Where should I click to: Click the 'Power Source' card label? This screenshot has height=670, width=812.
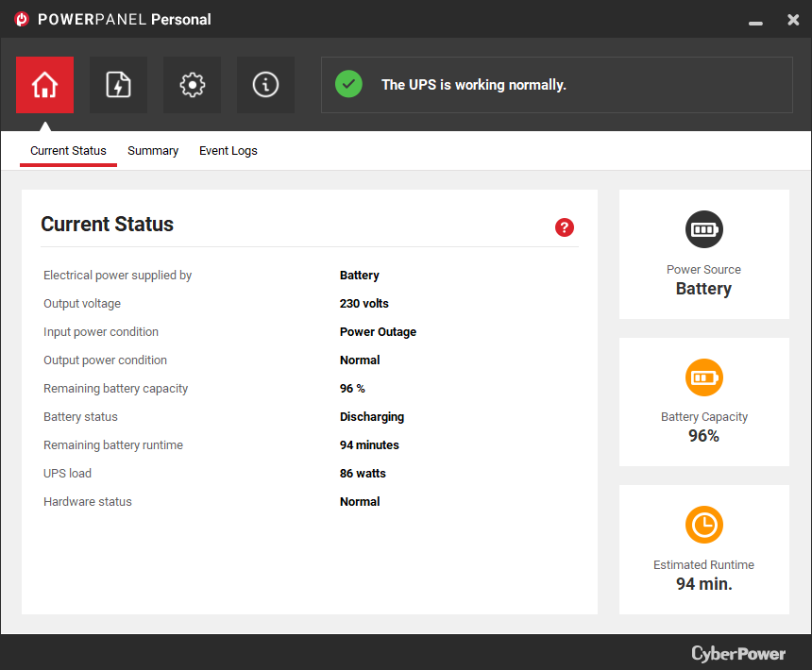(703, 270)
